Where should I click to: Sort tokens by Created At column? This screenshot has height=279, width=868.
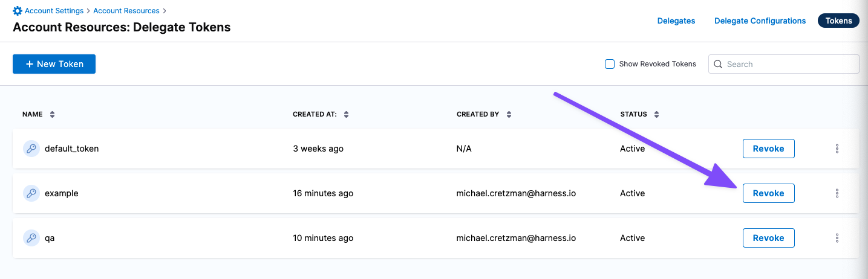tap(346, 114)
